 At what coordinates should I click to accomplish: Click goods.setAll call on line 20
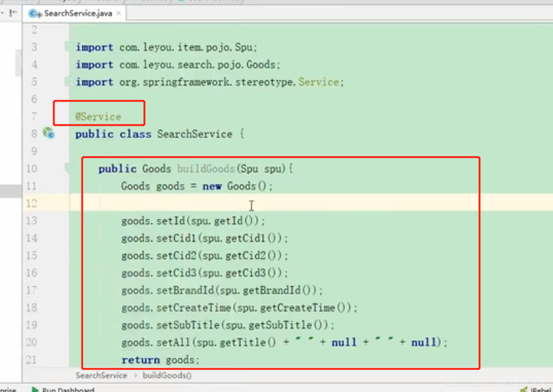284,343
